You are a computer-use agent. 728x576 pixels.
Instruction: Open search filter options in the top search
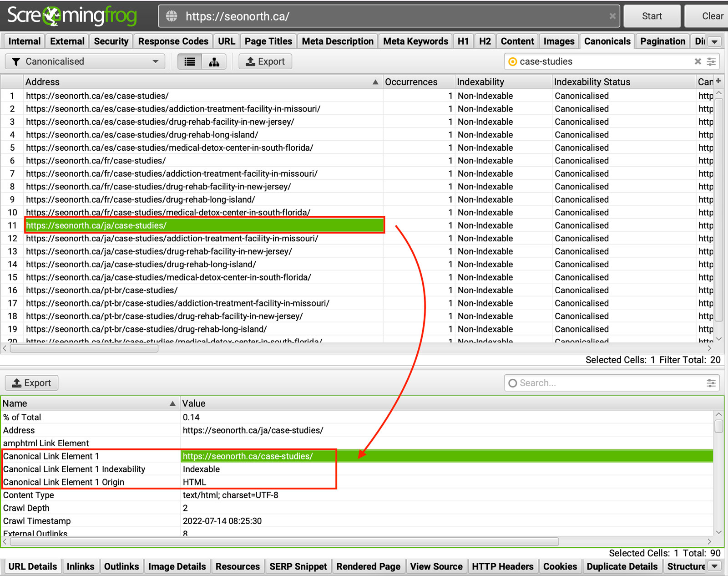(711, 61)
